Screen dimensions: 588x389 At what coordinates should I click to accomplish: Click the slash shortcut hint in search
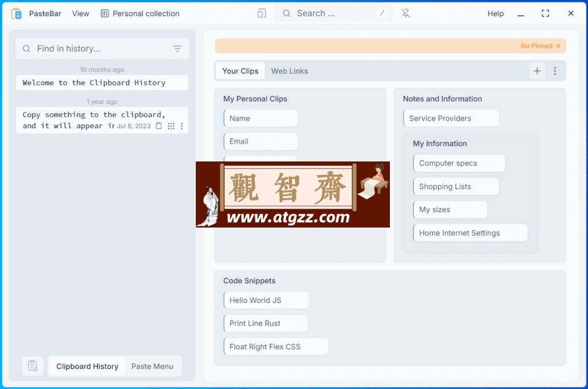382,14
